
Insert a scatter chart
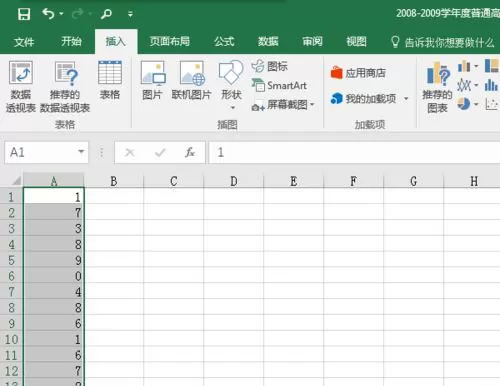pos(492,104)
